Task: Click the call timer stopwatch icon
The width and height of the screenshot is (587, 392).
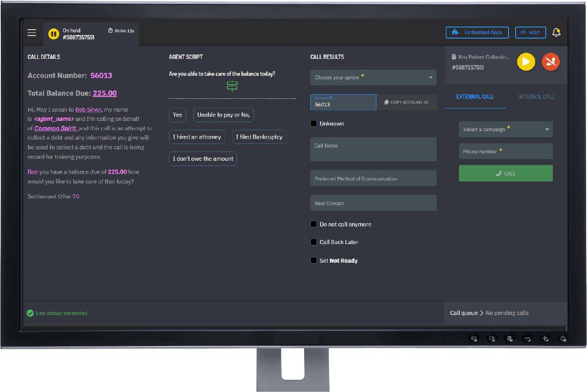Action: click(110, 31)
